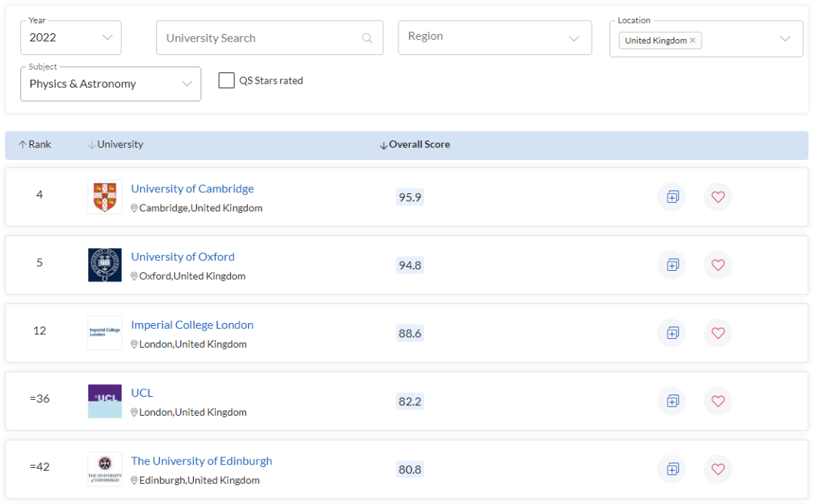
Task: Sort by Overall Score column
Action: [x=414, y=145]
